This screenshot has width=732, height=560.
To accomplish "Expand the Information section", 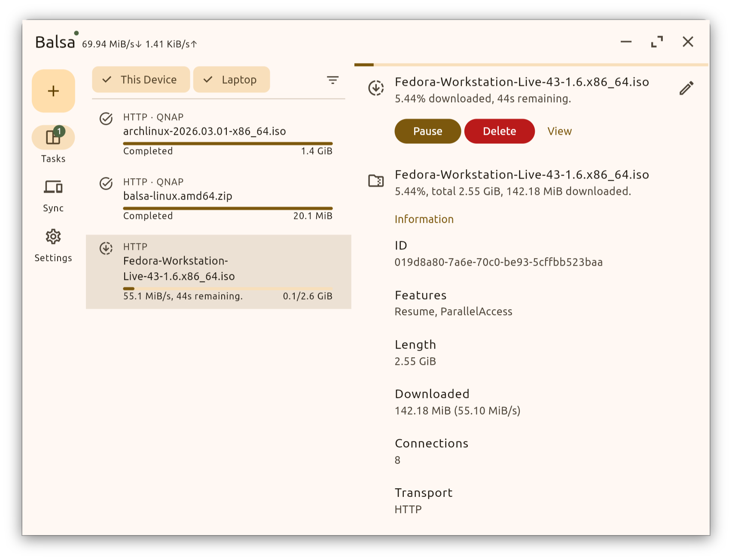I will pyautogui.click(x=424, y=219).
